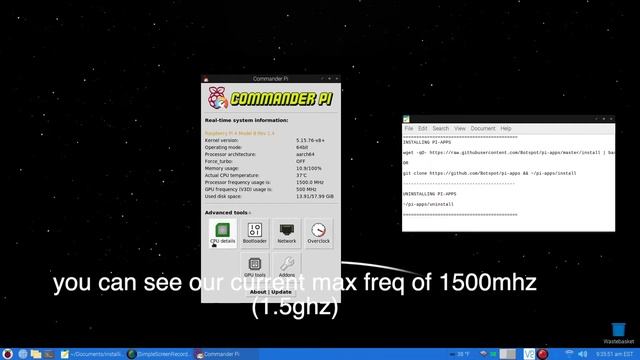Open the Wi-Fi network tray icon

point(569,354)
